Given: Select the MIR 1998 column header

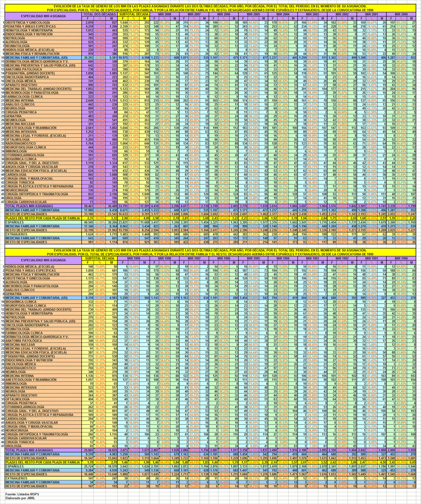Looking at the screenshot, I should pyautogui.click(x=165, y=258).
